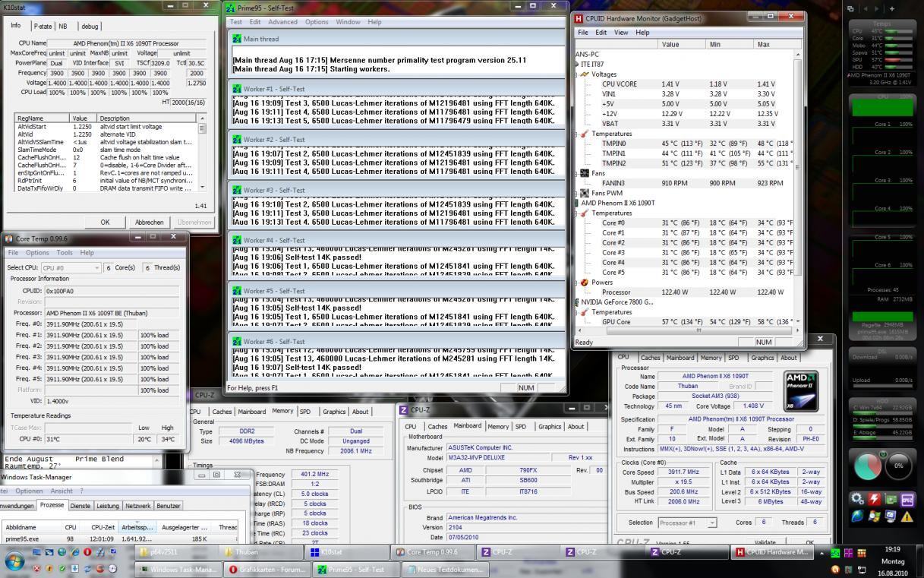The height and width of the screenshot is (578, 924).
Task: Open the Options menu in Prime95
Action: [x=317, y=22]
